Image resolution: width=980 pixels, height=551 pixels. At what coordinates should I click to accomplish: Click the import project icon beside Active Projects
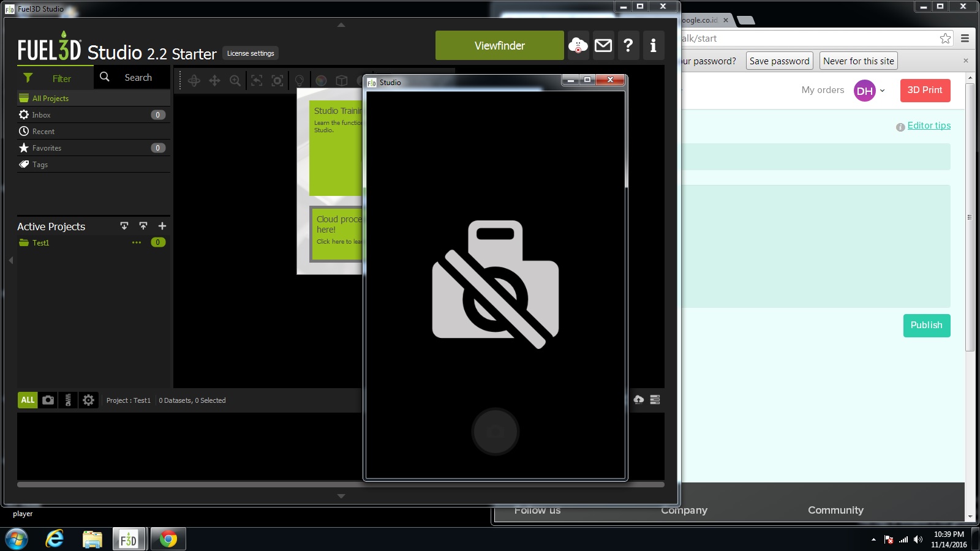pos(124,226)
